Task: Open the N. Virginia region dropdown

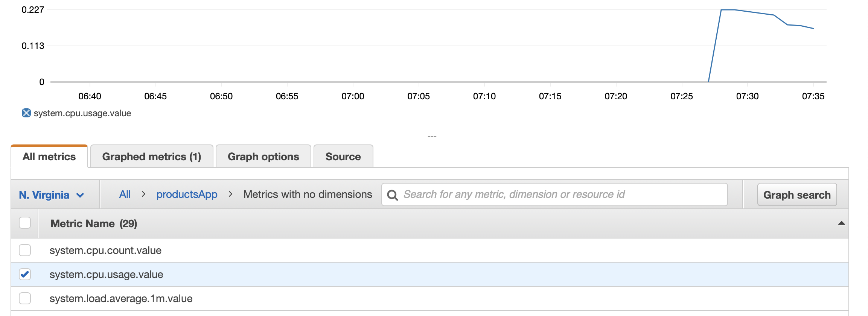Action: point(52,195)
